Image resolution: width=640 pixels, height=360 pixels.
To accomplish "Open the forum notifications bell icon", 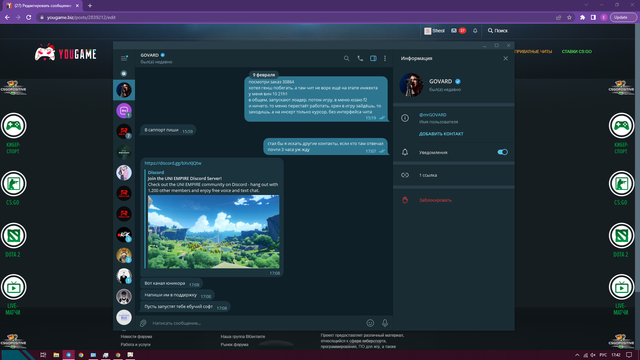I will (475, 31).
